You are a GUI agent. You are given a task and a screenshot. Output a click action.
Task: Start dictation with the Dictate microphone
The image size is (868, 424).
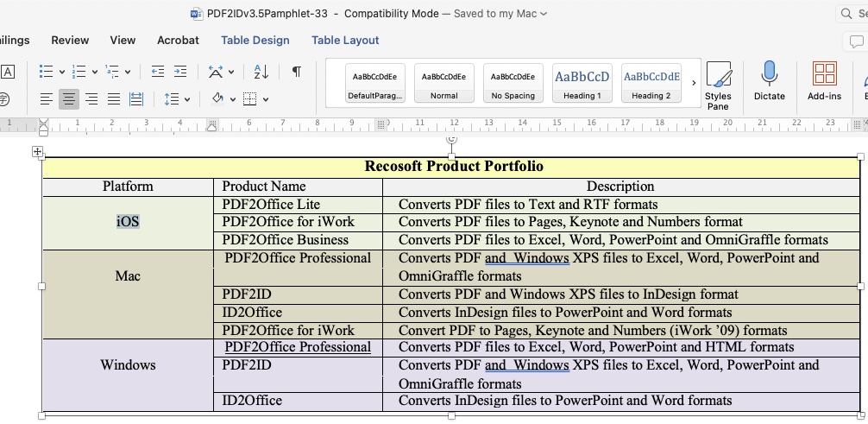[770, 81]
